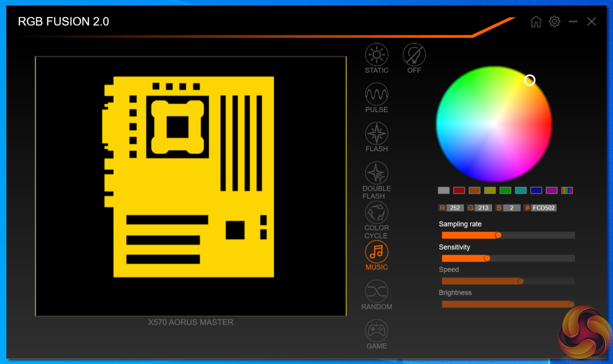Select the B value field showing 2
Screen dimensions: 613x364
(x=512, y=208)
